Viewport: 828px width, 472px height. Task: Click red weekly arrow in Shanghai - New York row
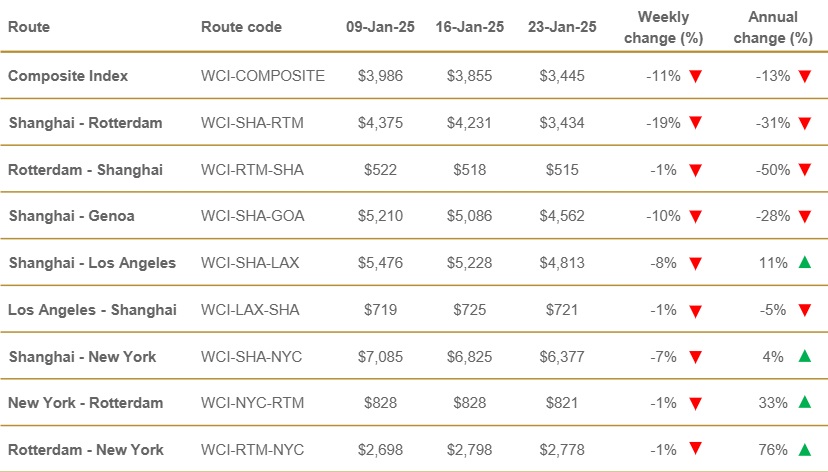point(696,357)
